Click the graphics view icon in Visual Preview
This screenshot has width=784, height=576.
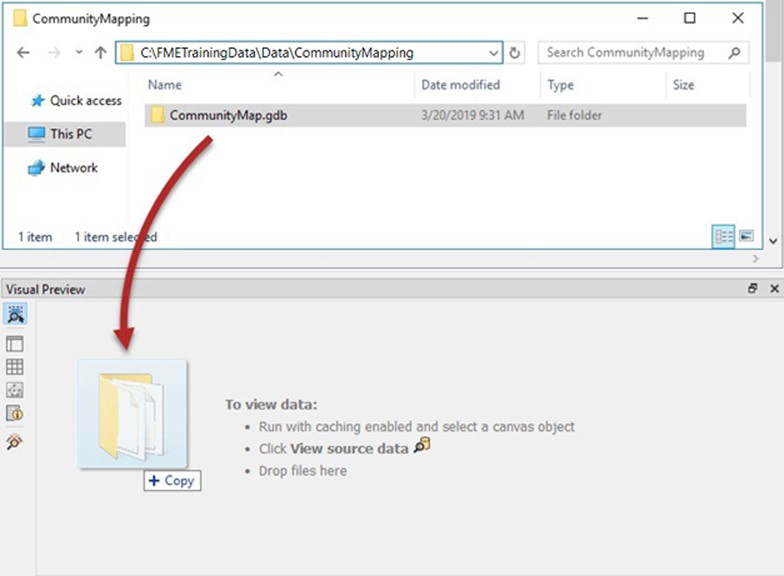click(15, 390)
